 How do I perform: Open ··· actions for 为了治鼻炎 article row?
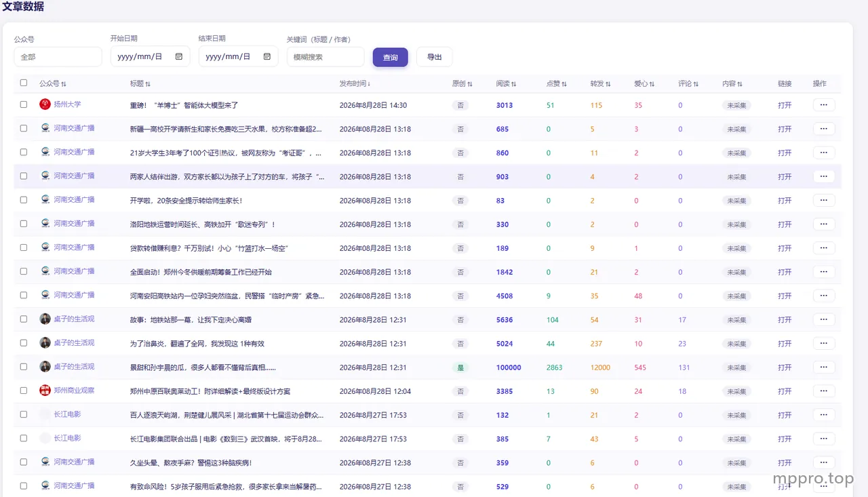(824, 343)
